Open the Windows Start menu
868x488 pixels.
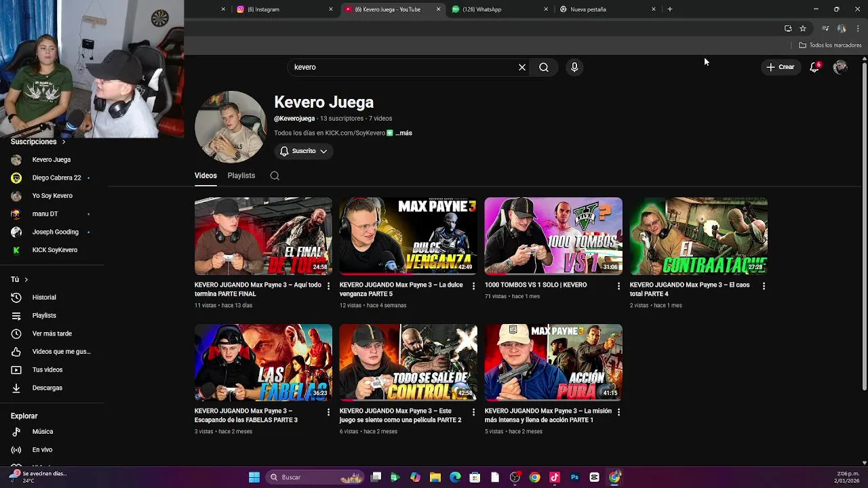click(x=254, y=477)
